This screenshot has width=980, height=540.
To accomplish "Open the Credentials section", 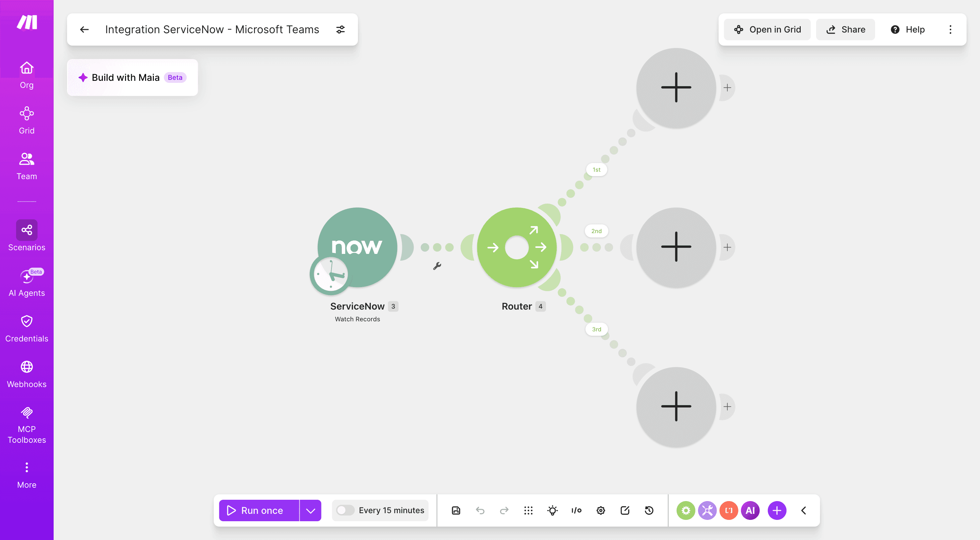I will tap(26, 329).
